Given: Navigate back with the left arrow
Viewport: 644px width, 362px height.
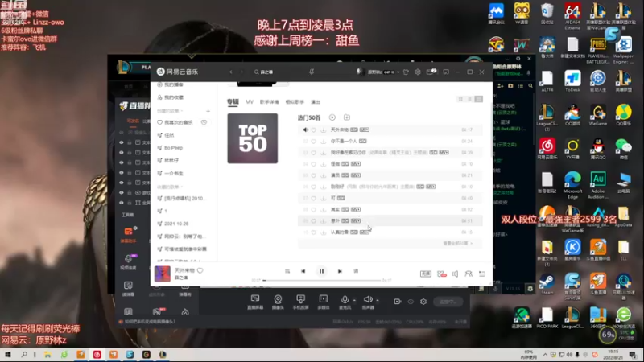Looking at the screenshot, I should (231, 72).
